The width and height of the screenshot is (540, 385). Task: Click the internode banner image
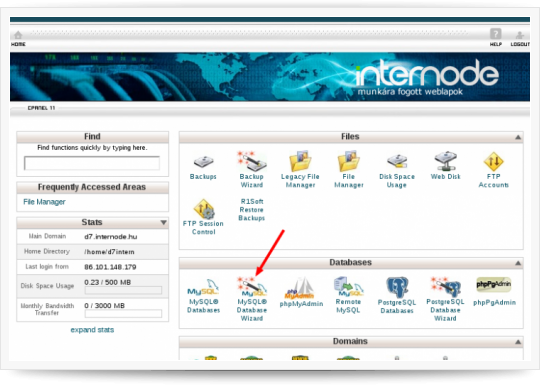[270, 77]
